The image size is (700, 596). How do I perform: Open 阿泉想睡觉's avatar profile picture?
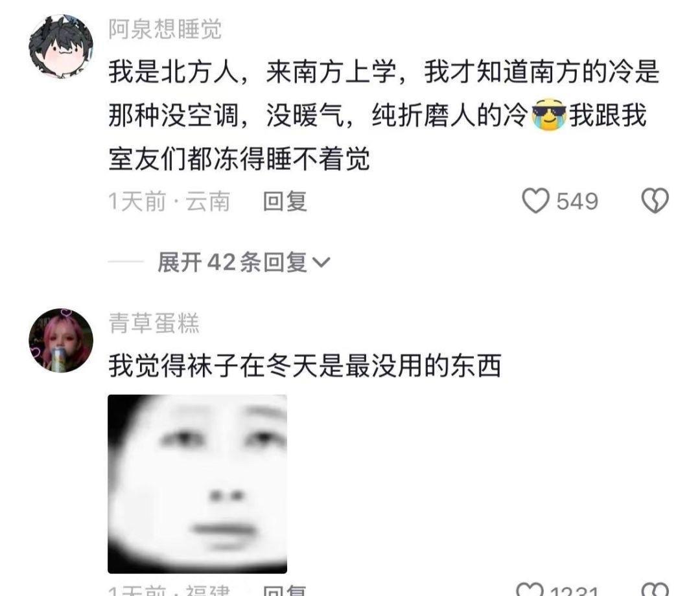tap(61, 47)
